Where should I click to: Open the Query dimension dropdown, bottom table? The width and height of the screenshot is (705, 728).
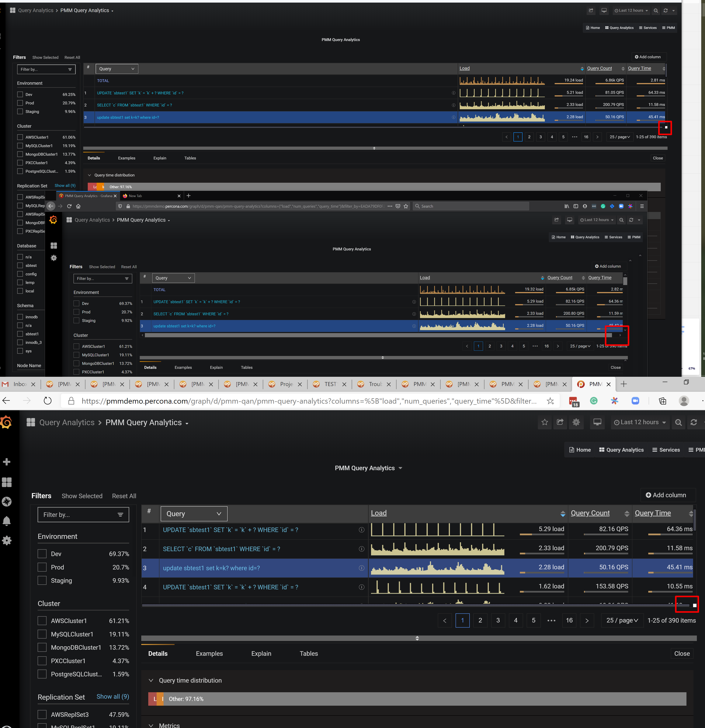[193, 514]
